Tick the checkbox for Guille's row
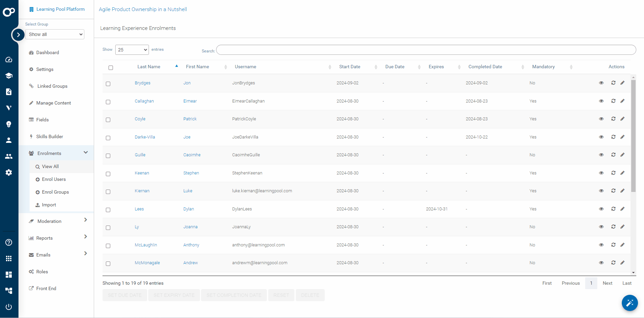The width and height of the screenshot is (644, 318). (x=108, y=156)
